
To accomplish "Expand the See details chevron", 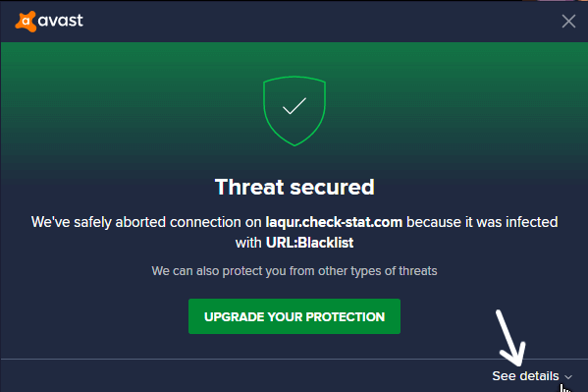I will click(x=568, y=377).
